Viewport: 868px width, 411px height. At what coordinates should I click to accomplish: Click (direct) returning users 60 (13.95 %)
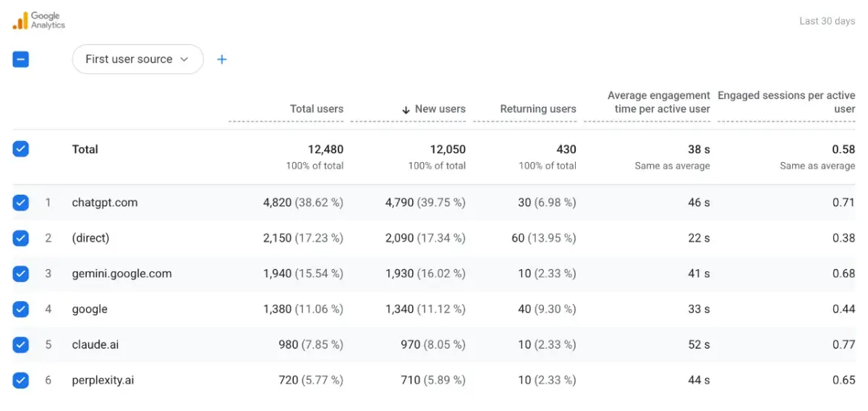(x=544, y=238)
